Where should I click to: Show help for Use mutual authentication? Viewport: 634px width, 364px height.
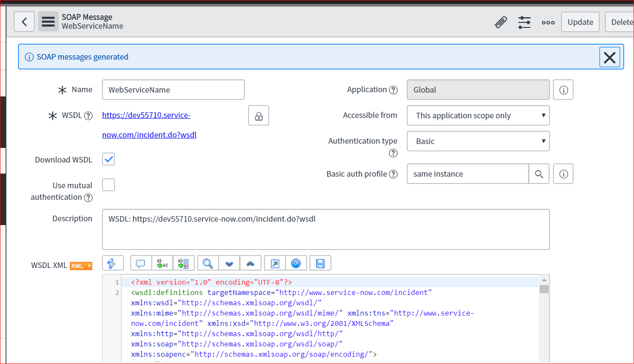[88, 197]
